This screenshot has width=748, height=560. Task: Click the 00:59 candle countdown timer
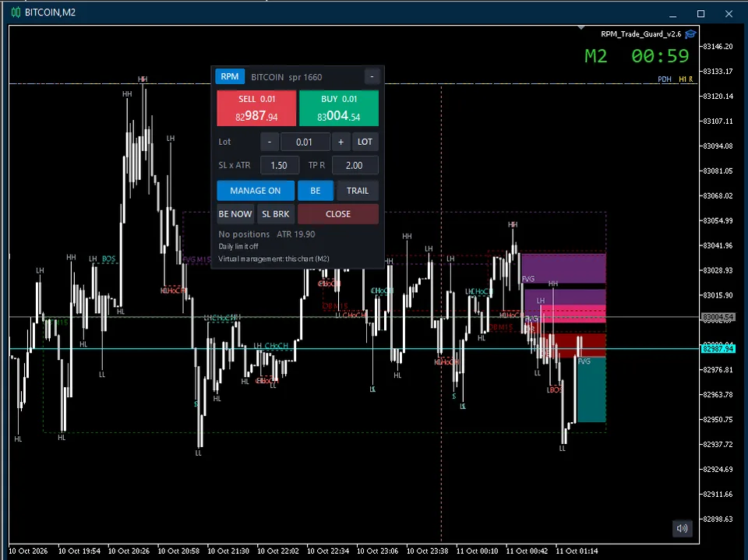(x=660, y=56)
